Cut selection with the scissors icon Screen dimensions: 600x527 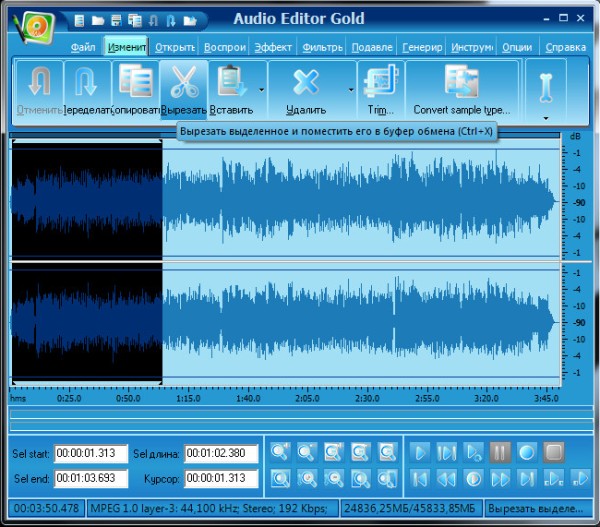point(184,83)
